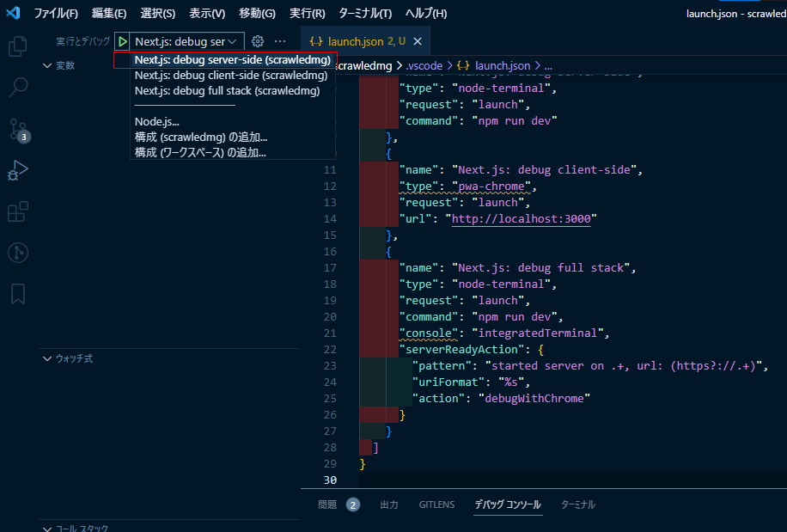The width and height of the screenshot is (787, 532).
Task: Open the 実行(R) menu
Action: [308, 14]
